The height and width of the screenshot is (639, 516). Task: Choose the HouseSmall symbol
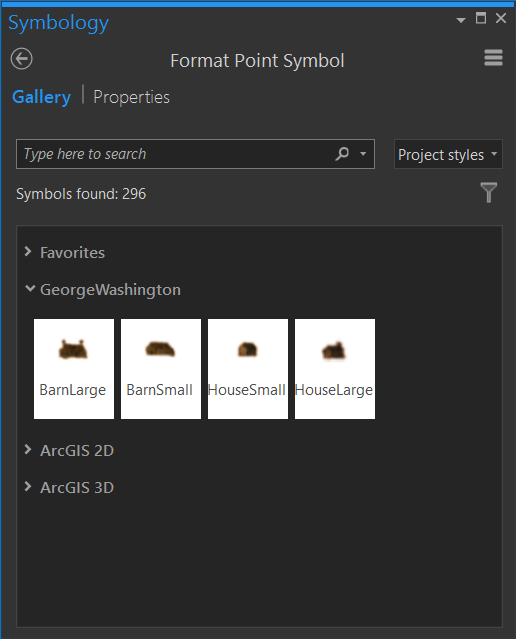[248, 369]
